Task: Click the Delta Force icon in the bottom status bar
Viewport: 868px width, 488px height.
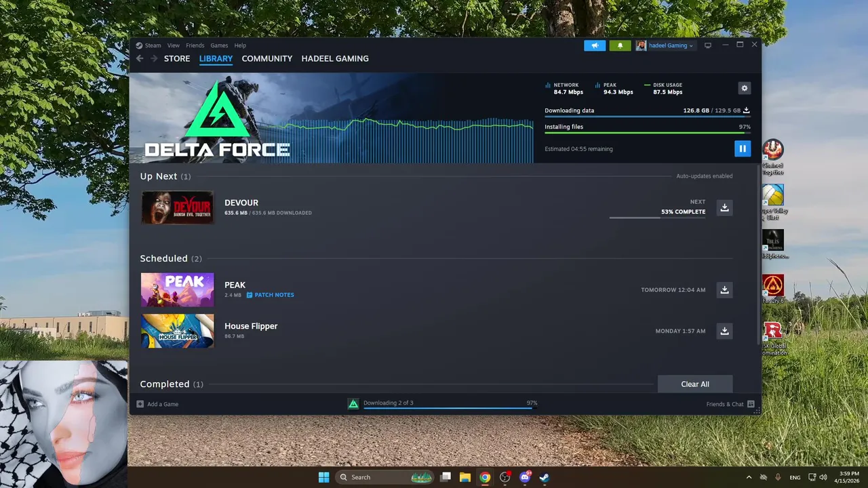Action: point(353,404)
